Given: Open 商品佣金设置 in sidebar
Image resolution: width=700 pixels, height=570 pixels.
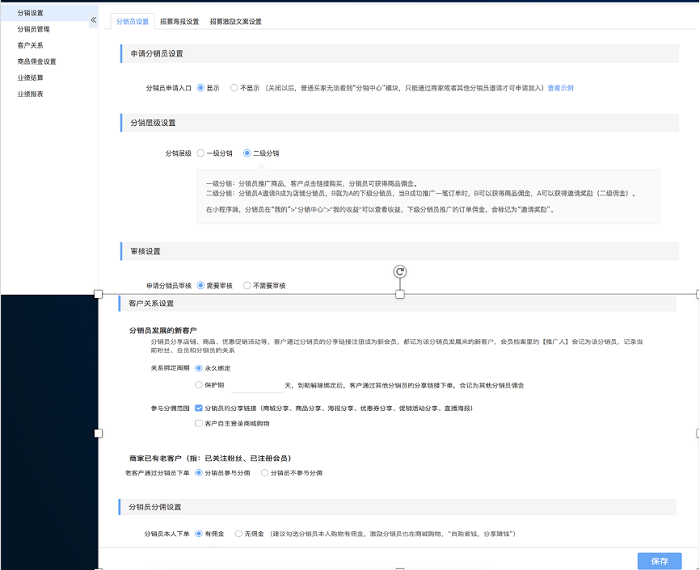Looking at the screenshot, I should (x=37, y=62).
